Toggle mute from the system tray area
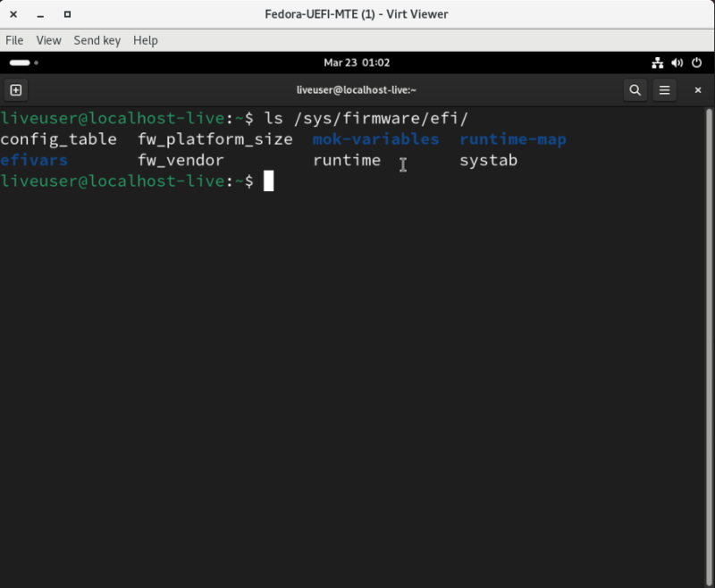 click(677, 63)
